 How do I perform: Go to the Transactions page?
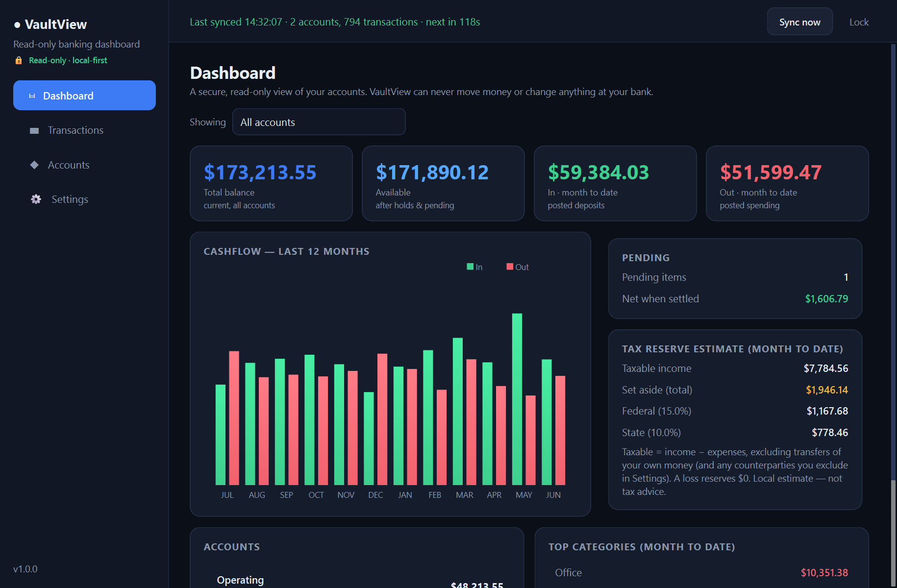84,130
